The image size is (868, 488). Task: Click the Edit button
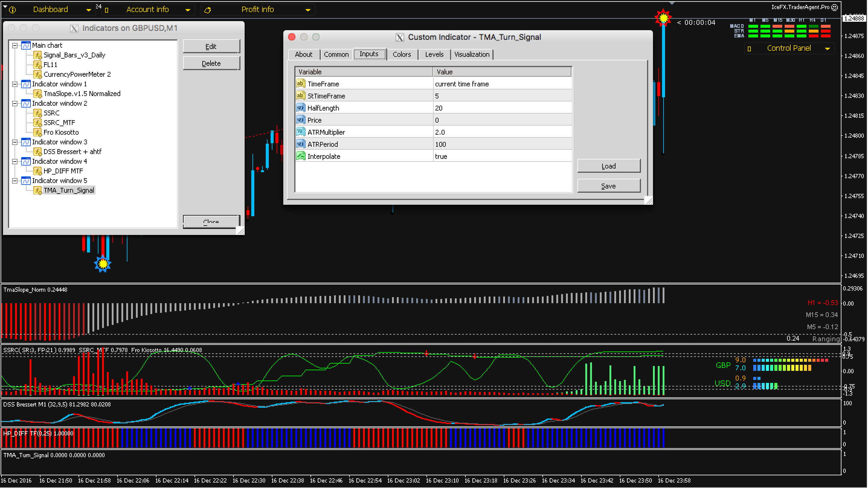[x=211, y=46]
